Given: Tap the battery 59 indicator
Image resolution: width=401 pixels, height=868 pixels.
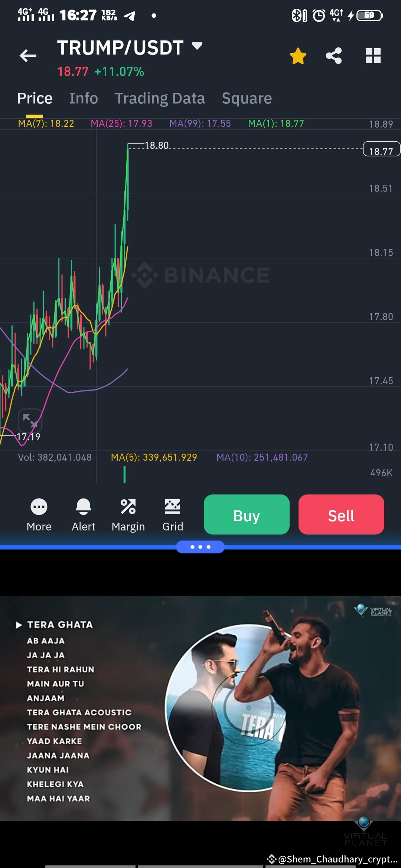Looking at the screenshot, I should [x=369, y=15].
